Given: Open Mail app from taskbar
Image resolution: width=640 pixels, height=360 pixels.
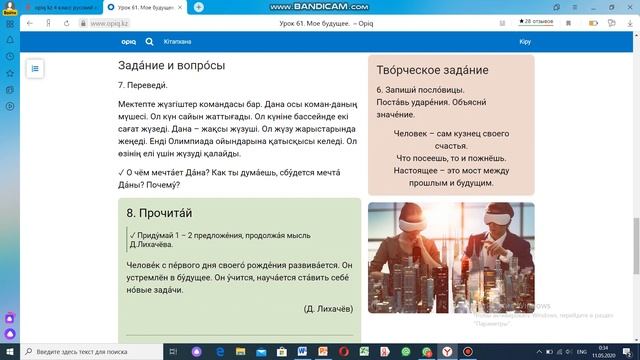Looking at the screenshot, I should tap(261, 351).
